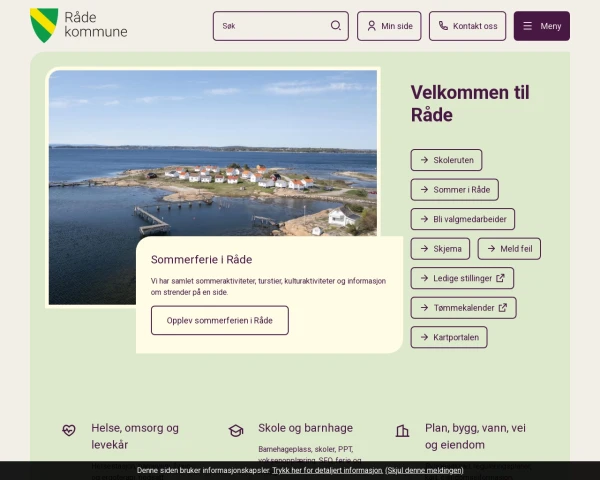Click the arrow icon beside Skoleruten
Viewport: 600px width, 480px height.
[x=424, y=160]
